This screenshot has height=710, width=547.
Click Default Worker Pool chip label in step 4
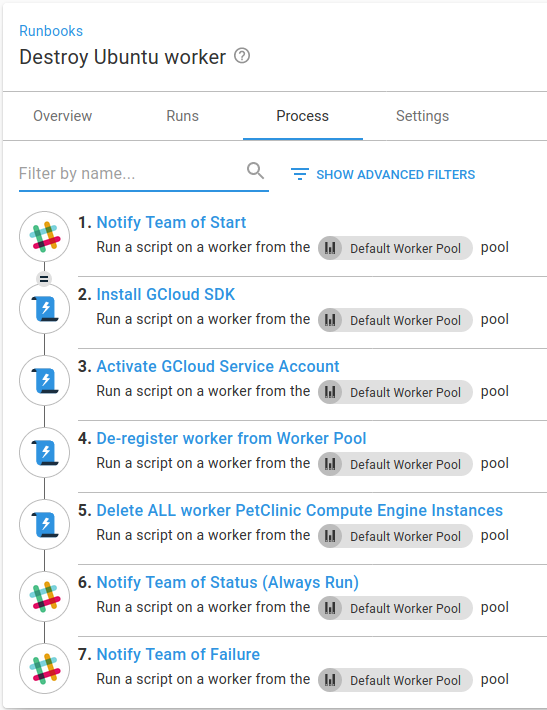405,464
